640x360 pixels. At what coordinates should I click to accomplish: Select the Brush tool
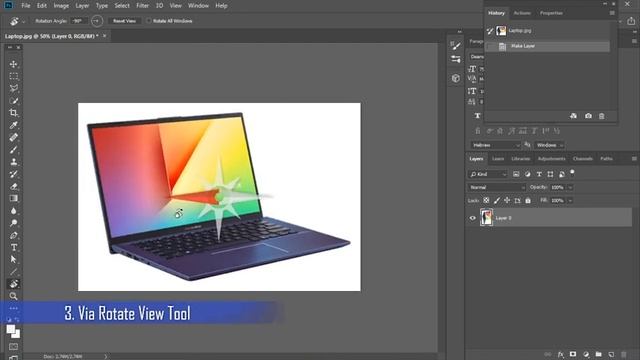[x=13, y=149]
